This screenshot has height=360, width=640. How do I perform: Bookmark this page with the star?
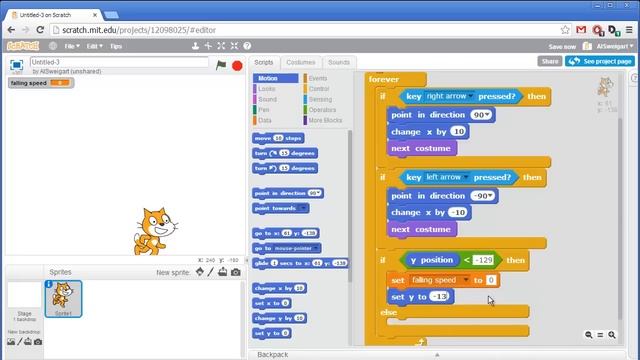tap(565, 30)
